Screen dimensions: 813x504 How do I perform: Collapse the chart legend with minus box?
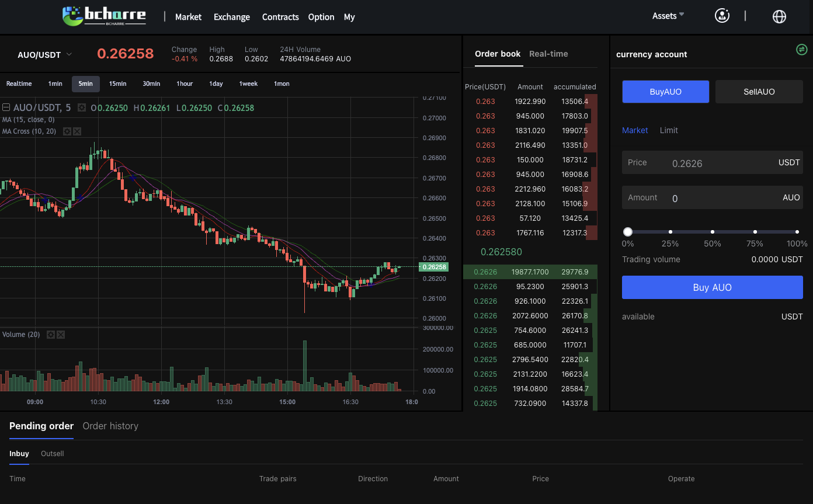tap(6, 107)
